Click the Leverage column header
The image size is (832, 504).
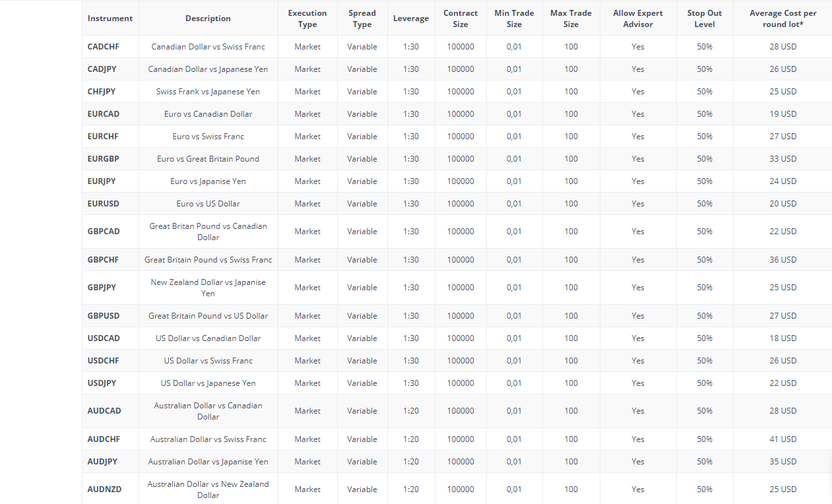(411, 18)
